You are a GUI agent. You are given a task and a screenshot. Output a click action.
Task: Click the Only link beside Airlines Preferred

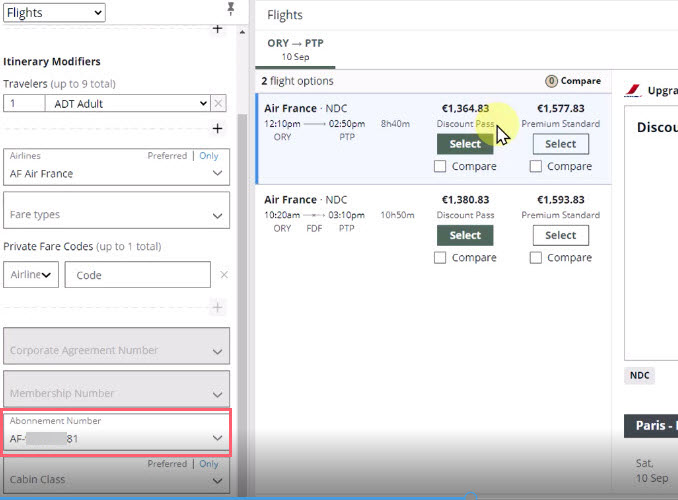[208, 156]
